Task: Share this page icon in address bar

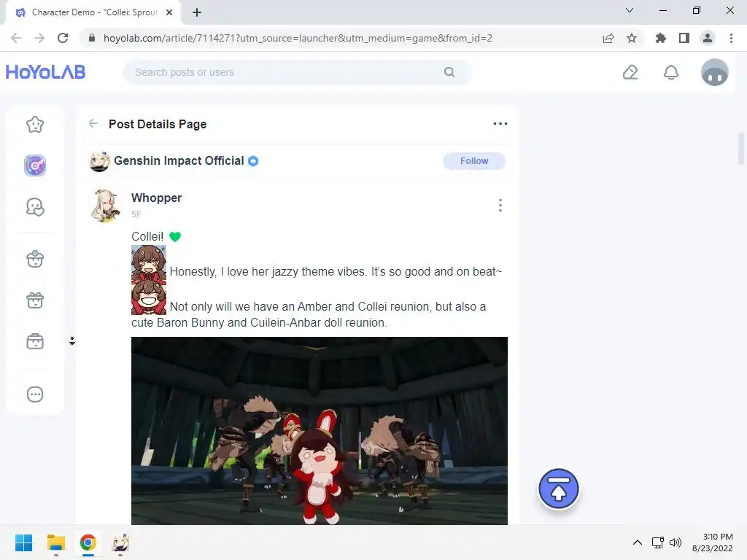Action: (x=608, y=38)
